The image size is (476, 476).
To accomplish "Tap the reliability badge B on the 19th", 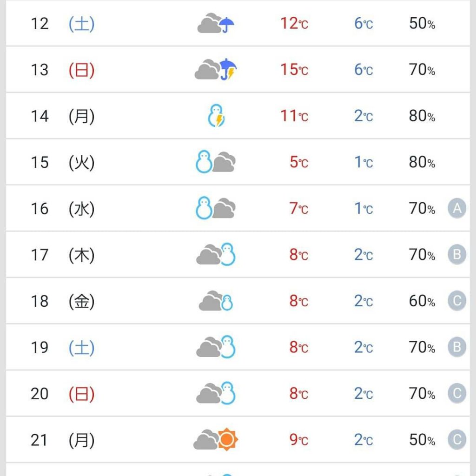I will 457,347.
